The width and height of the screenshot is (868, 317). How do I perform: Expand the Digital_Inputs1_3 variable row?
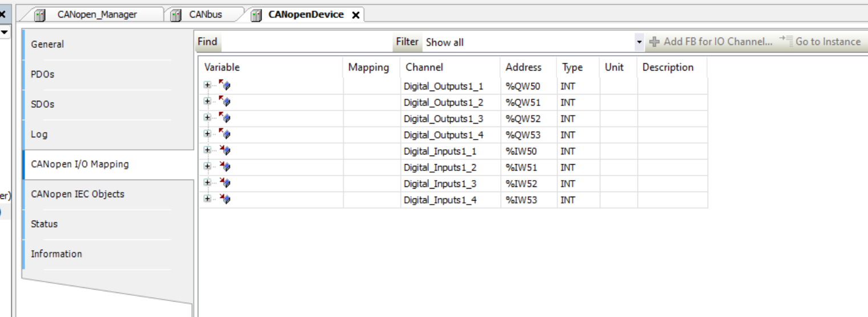click(208, 182)
